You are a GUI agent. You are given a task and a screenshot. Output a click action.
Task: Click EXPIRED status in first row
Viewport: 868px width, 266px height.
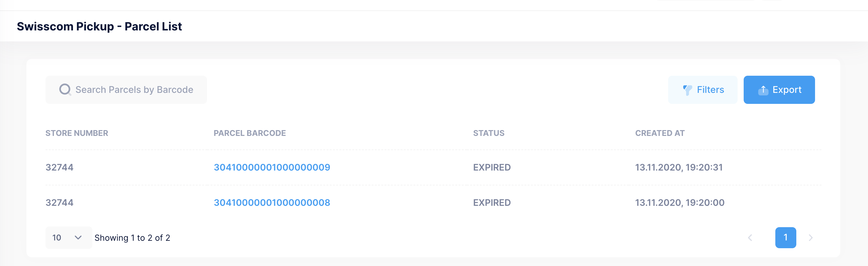point(491,167)
